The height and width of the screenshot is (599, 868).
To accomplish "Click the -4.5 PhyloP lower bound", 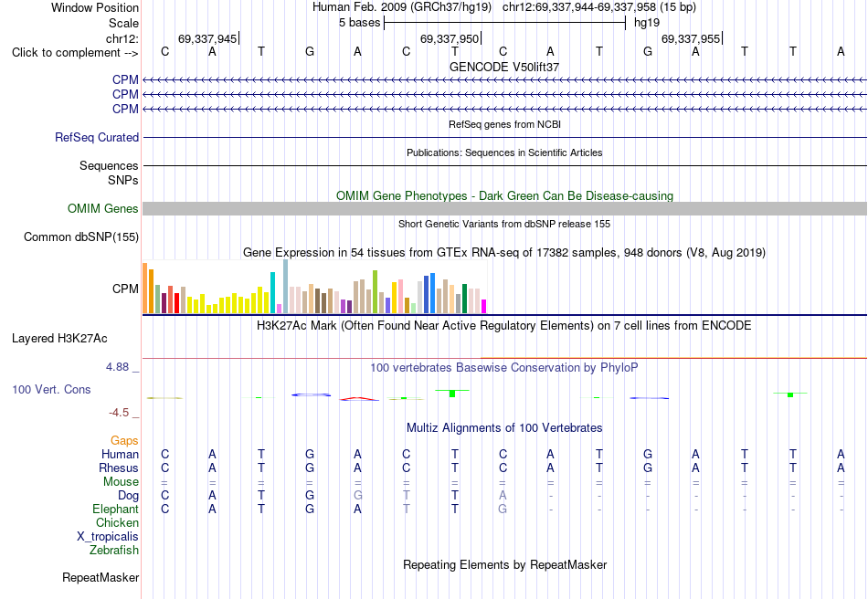I will pos(119,413).
